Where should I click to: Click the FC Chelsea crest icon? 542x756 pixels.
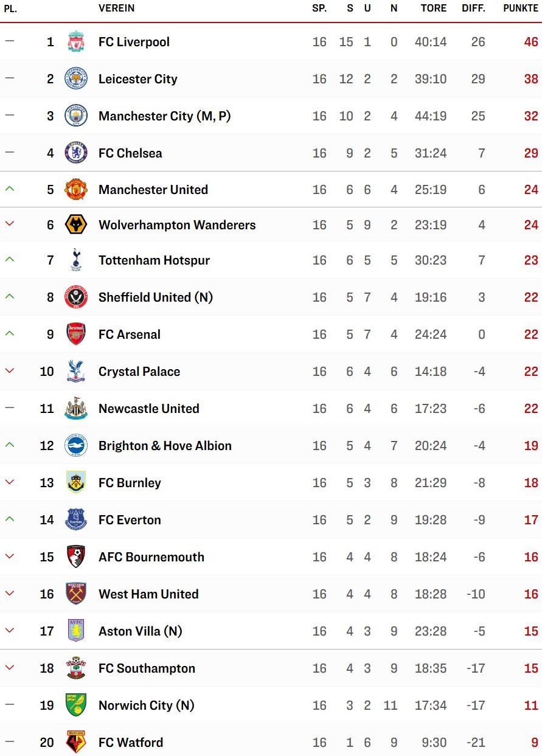76,153
